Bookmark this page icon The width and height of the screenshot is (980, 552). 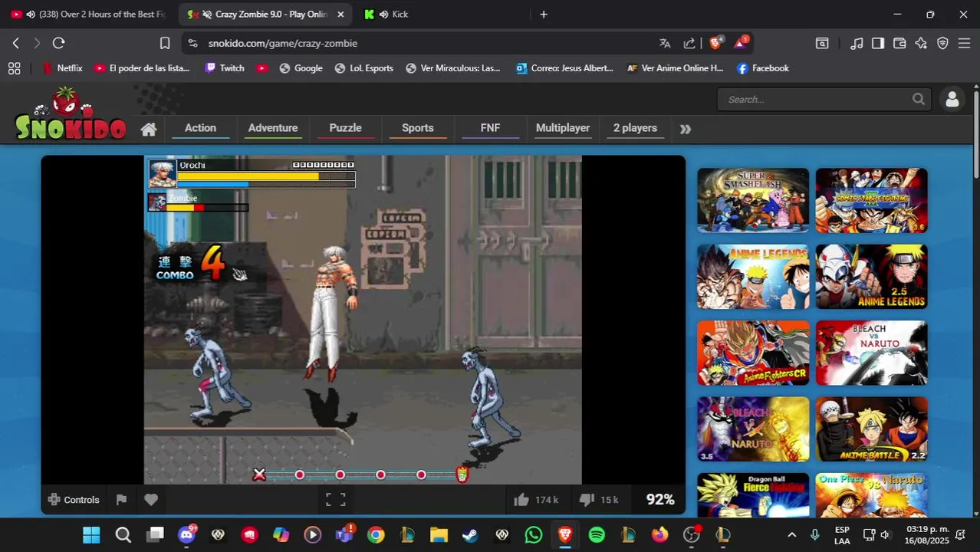(x=164, y=44)
